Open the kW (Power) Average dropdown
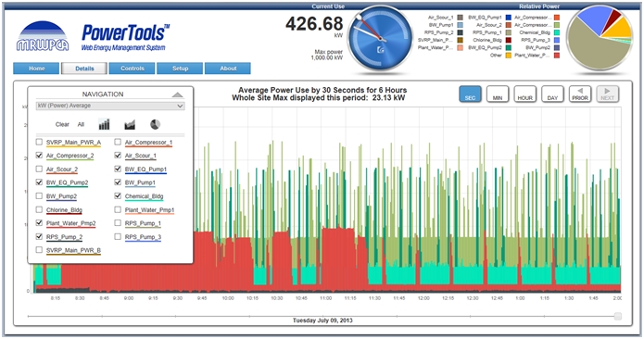Image resolution: width=644 pixels, height=339 pixels. tap(110, 106)
